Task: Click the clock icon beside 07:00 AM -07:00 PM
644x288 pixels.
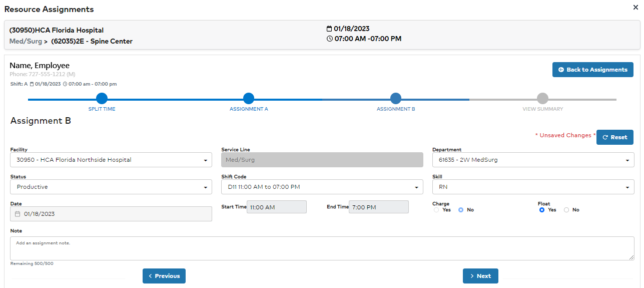Action: coord(329,39)
